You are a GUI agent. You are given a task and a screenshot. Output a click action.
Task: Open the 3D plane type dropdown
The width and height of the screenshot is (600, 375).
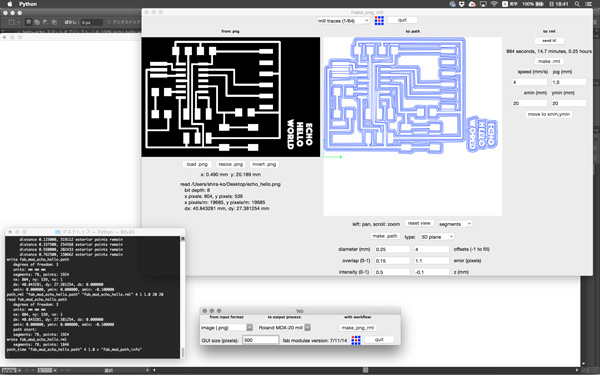(x=437, y=237)
